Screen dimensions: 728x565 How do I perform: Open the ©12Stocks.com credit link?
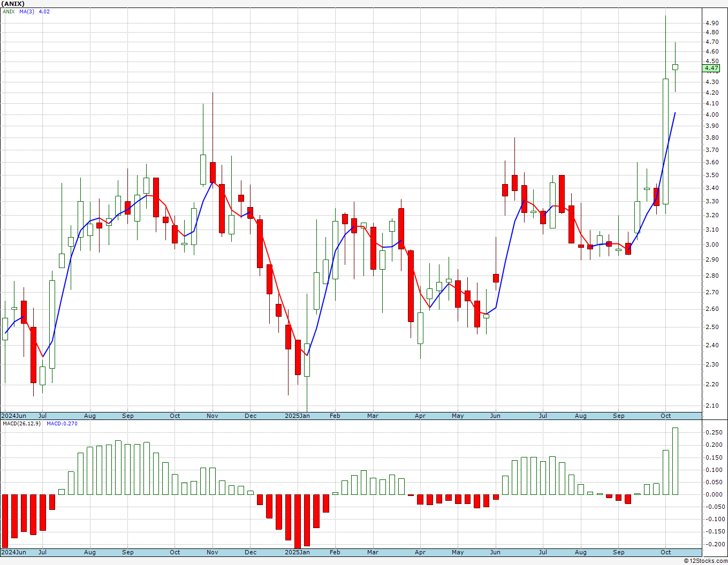pyautogui.click(x=706, y=561)
